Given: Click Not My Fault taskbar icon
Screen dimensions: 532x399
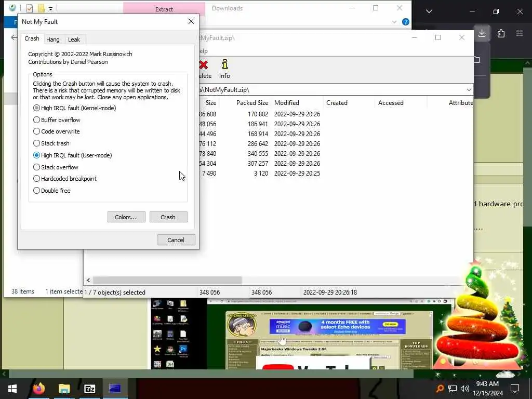Looking at the screenshot, I should pos(115,389).
